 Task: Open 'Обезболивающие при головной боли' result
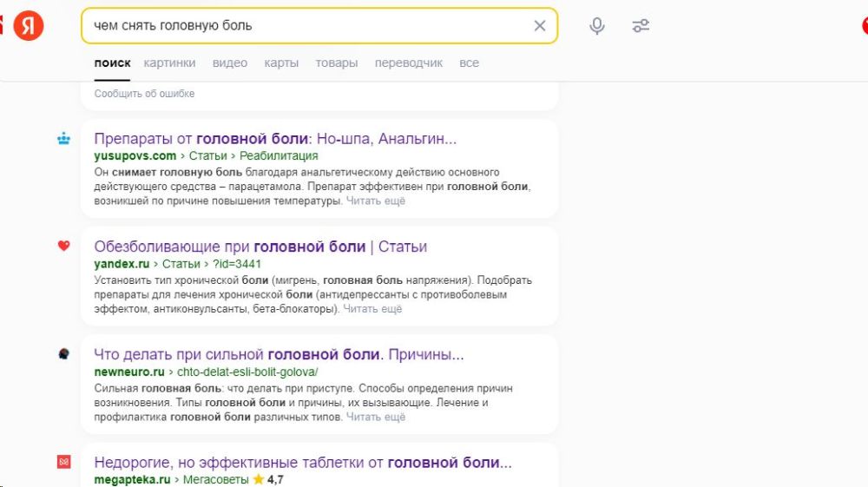coord(260,247)
